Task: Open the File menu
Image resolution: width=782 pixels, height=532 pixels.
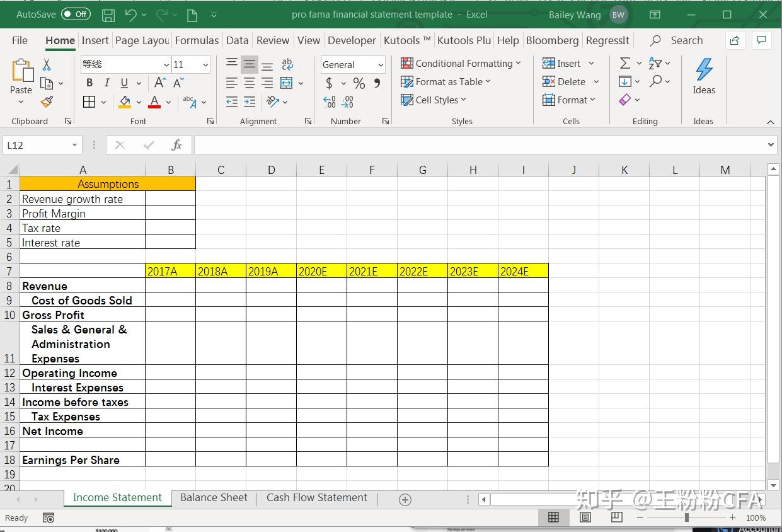Action: [x=20, y=40]
